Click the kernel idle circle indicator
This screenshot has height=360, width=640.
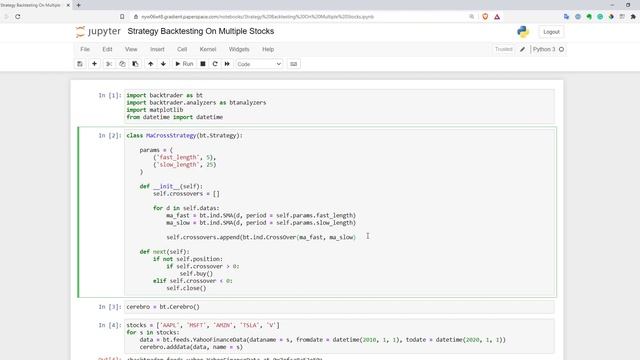(x=562, y=49)
